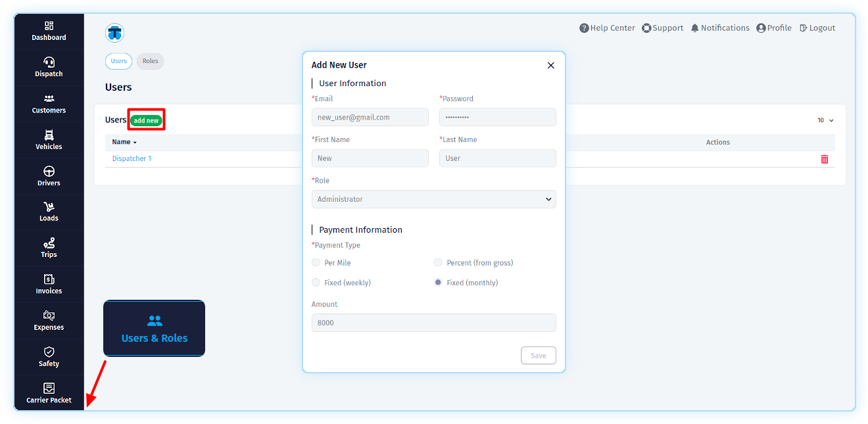The image size is (868, 424).
Task: Go to Vehicles in the sidebar
Action: click(49, 135)
